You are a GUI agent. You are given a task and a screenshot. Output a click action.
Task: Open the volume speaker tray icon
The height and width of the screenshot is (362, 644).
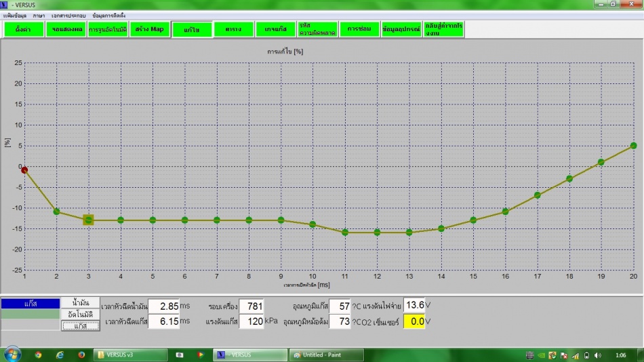pos(598,355)
